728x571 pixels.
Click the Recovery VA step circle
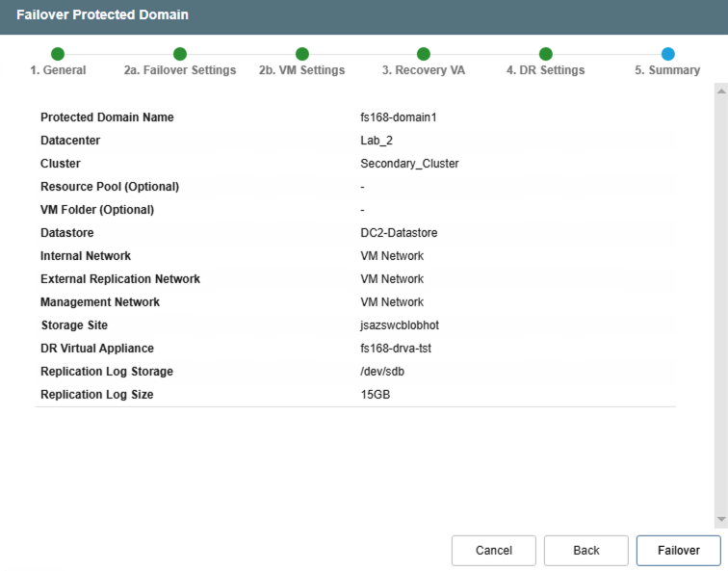[x=424, y=54]
